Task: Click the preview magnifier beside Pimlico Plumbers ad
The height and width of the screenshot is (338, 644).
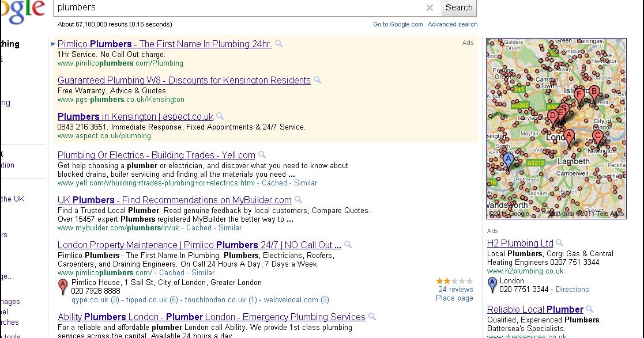Action: point(278,44)
